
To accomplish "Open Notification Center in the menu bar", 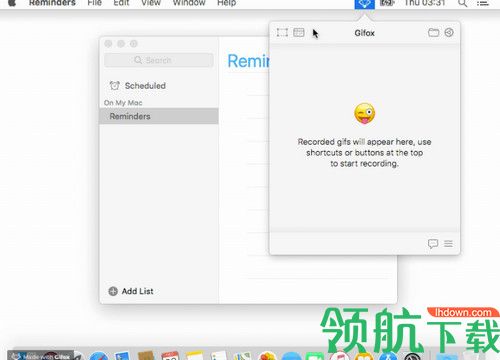I will 482,3.
